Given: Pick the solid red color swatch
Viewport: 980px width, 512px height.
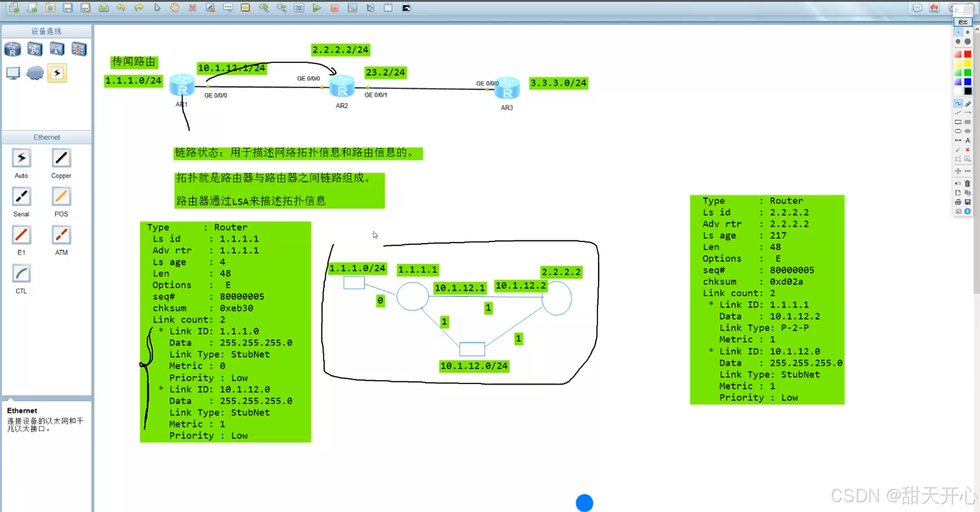Looking at the screenshot, I should point(967,54).
